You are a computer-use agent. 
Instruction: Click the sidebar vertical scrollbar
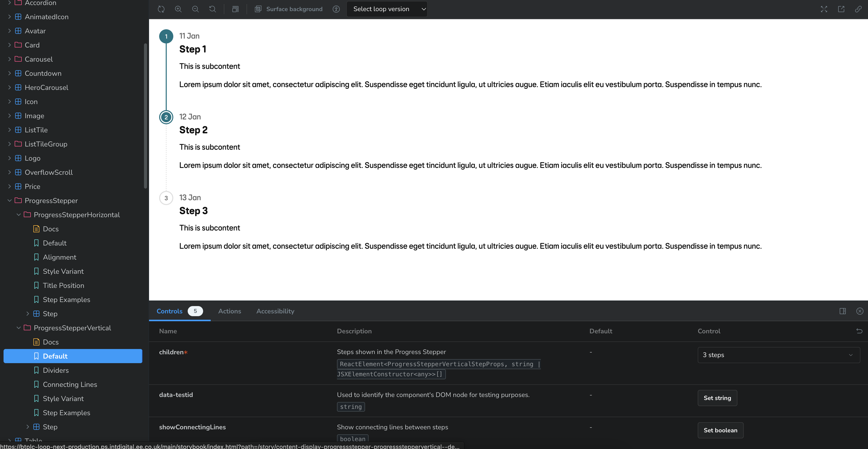coord(146,116)
